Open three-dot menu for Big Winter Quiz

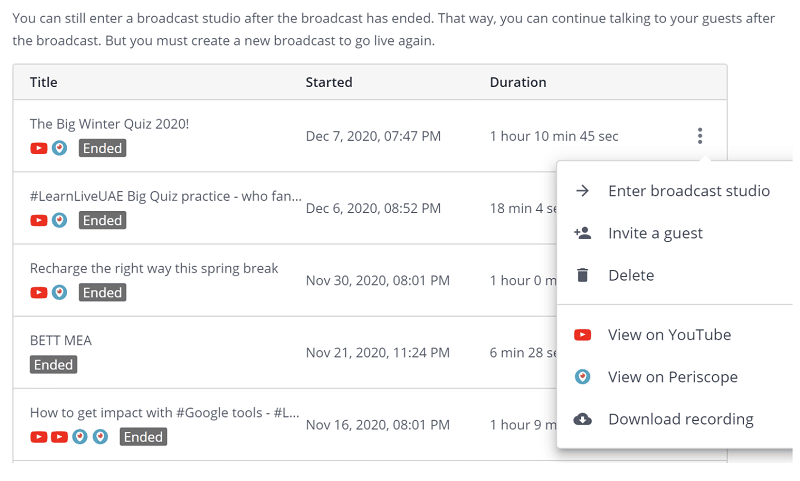700,136
